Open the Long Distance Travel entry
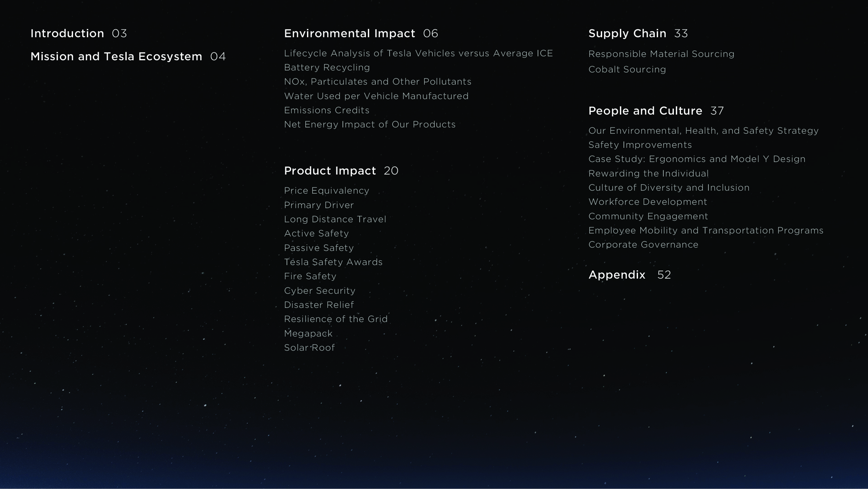 pos(335,219)
